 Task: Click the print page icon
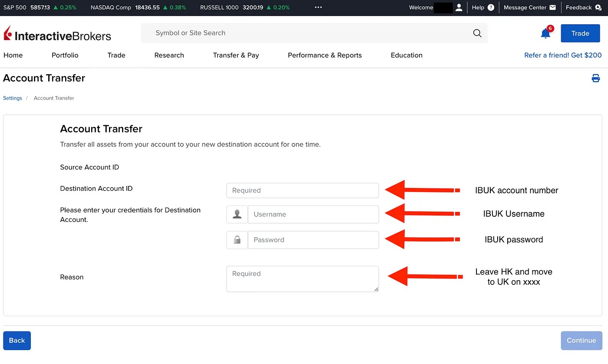tap(595, 78)
